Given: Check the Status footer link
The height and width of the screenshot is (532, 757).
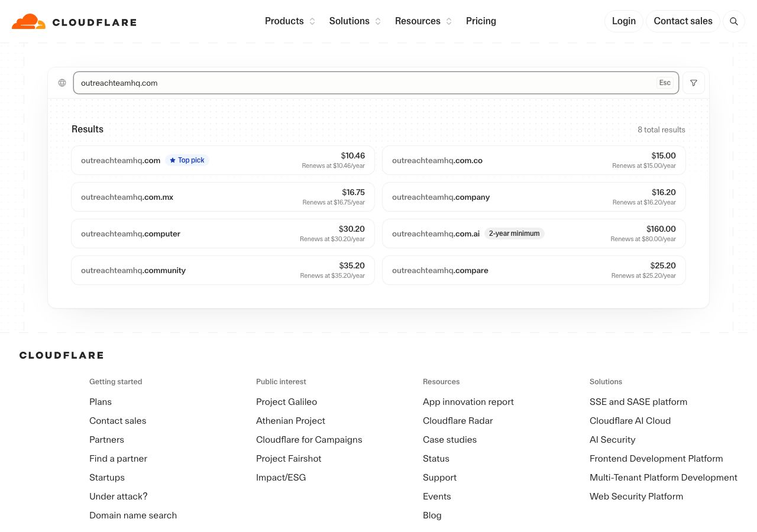Looking at the screenshot, I should (436, 459).
